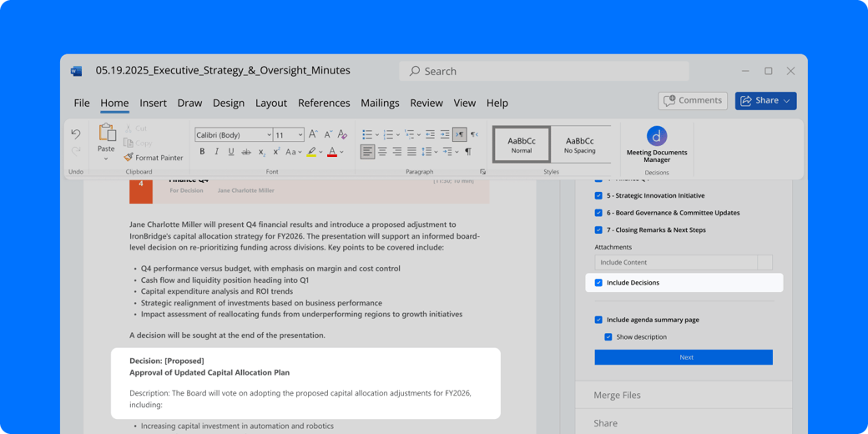Switch to the Design tab
Viewport: 868px width, 434px height.
click(229, 103)
